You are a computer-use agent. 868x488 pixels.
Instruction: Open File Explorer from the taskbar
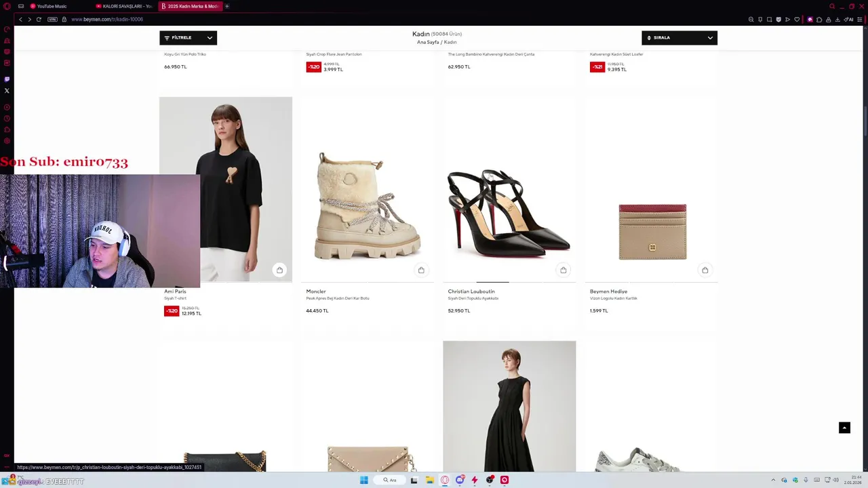(429, 480)
